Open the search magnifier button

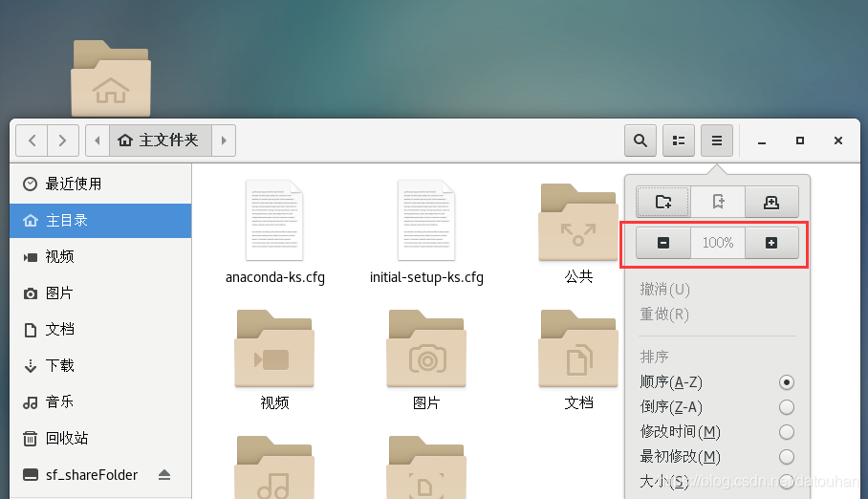640,141
